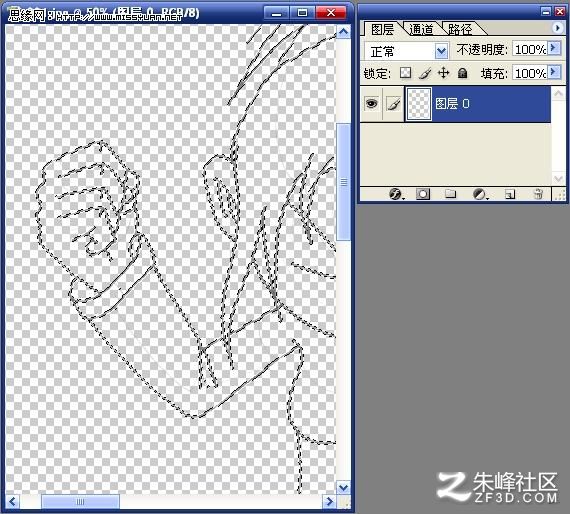This screenshot has width=570, height=514.
Task: Switch to the 路径 tab
Action: (460, 29)
